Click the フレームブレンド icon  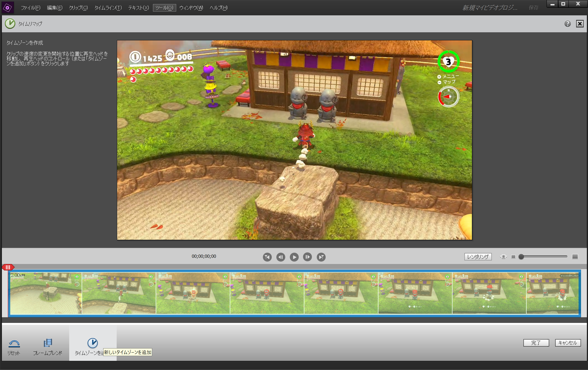click(48, 343)
